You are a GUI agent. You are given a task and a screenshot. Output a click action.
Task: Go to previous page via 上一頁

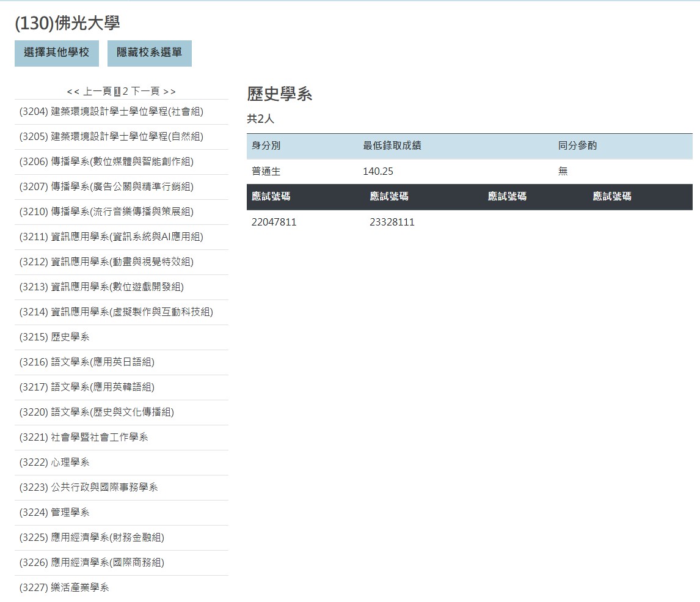[x=97, y=92]
